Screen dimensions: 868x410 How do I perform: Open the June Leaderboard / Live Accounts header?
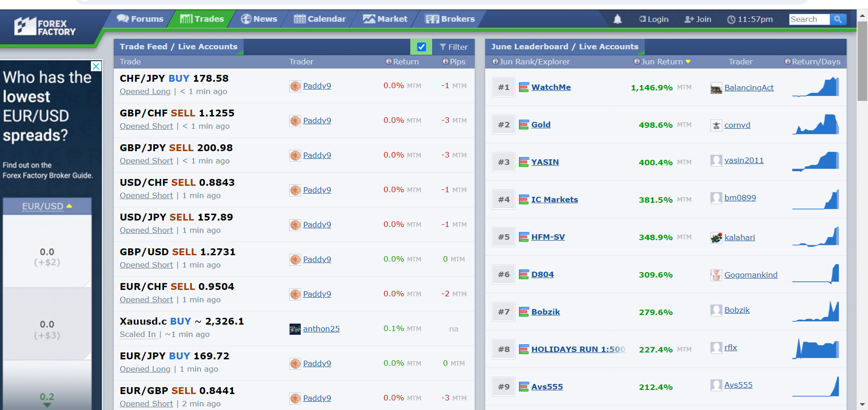(x=565, y=47)
